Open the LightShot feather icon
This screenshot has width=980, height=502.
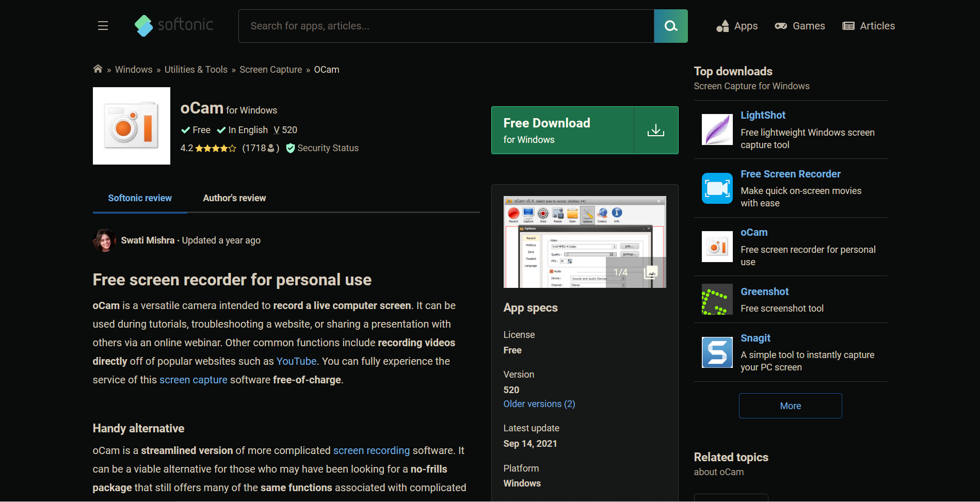(x=717, y=129)
